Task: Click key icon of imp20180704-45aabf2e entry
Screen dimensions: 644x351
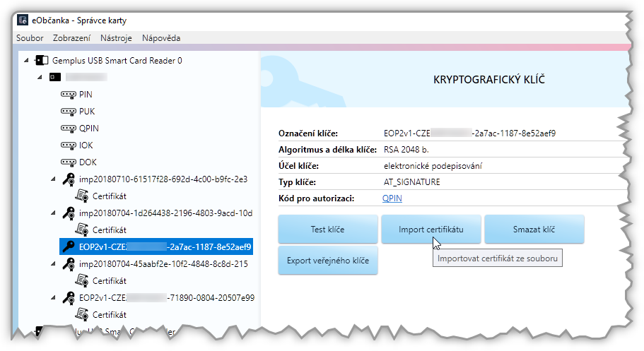Action: point(69,264)
